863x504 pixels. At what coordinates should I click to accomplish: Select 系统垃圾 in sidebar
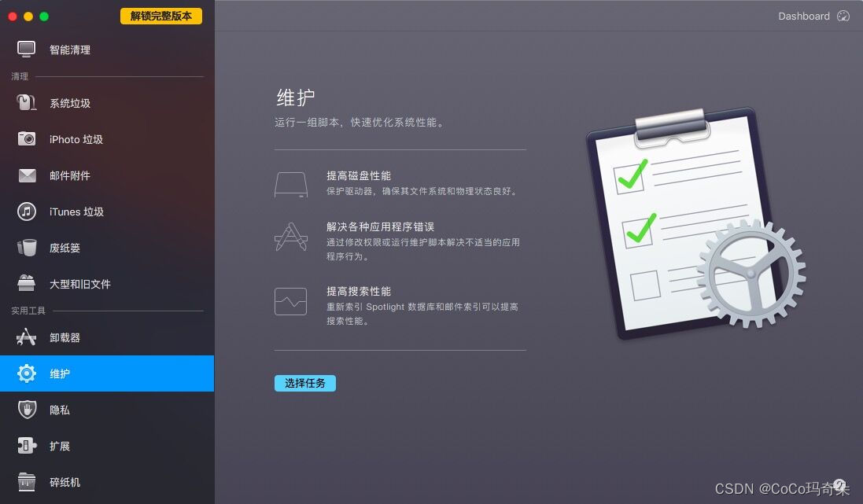click(x=107, y=103)
